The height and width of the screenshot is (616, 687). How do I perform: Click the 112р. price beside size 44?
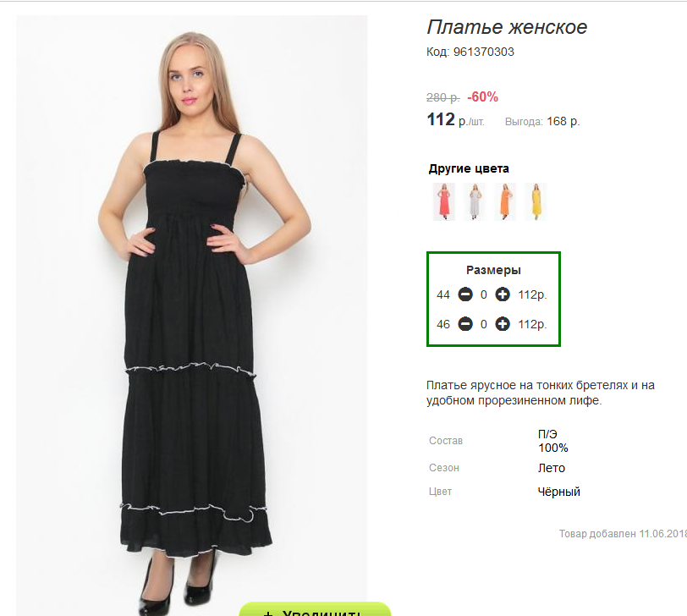click(532, 294)
